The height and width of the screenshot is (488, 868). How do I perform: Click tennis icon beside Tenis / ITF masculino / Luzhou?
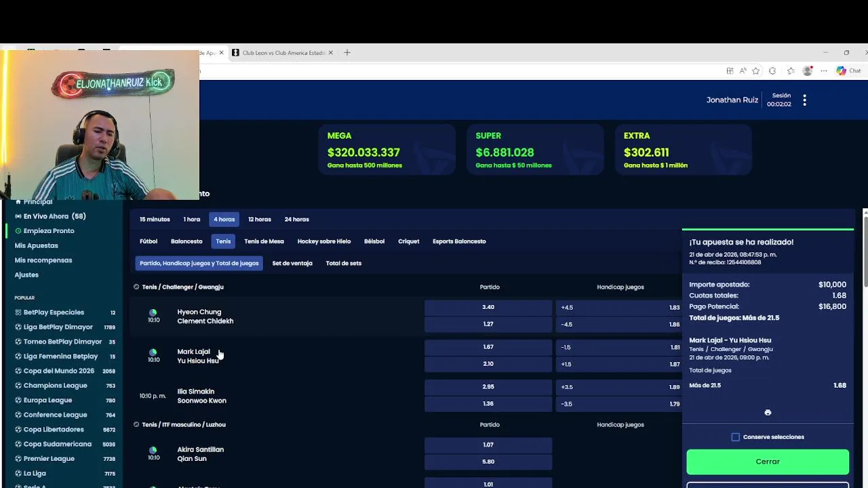pyautogui.click(x=136, y=424)
